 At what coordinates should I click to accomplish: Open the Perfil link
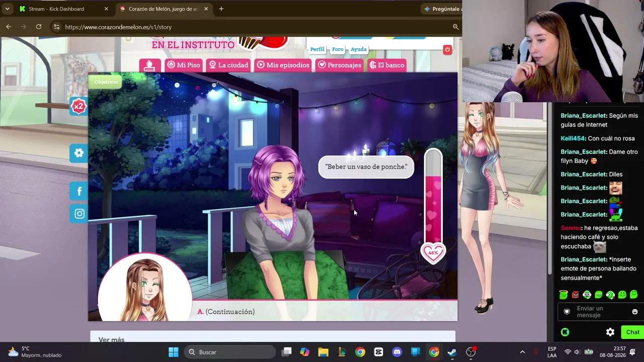pos(317,49)
